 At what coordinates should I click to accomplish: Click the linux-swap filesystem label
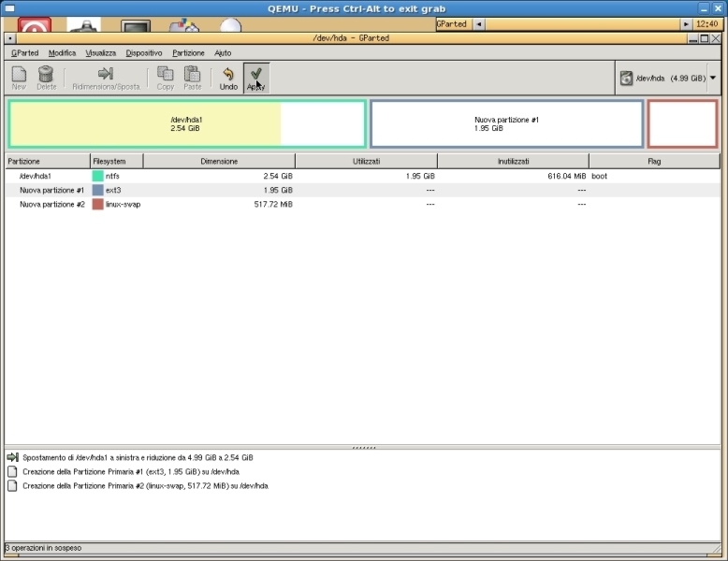point(123,204)
